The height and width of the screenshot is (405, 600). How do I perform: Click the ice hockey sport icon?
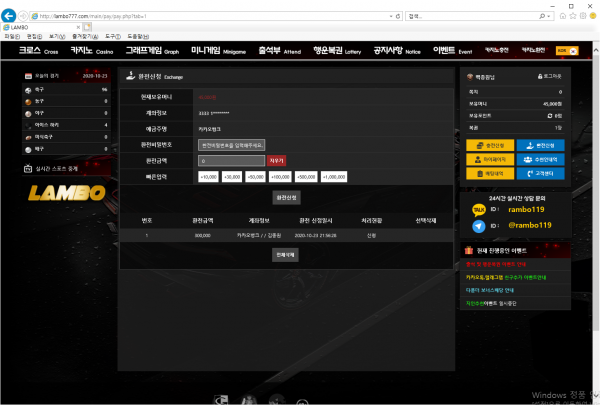click(x=28, y=126)
